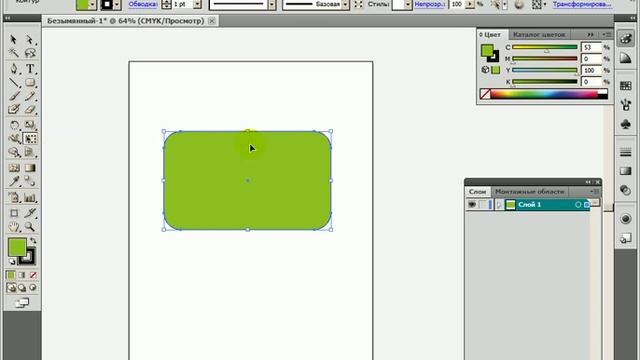Switch to Монтажные области tab
Screen dimensions: 640x360
[529, 191]
